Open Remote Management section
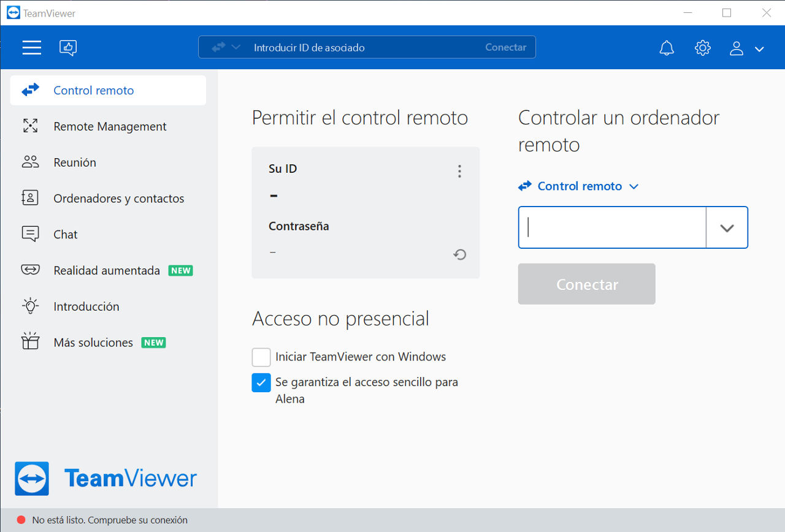This screenshot has height=532, width=785. (x=108, y=126)
